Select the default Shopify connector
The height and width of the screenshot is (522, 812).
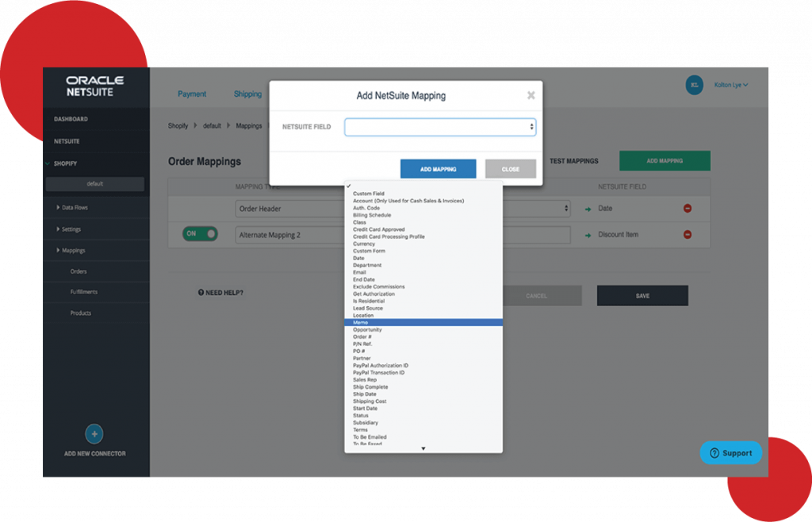[95, 184]
